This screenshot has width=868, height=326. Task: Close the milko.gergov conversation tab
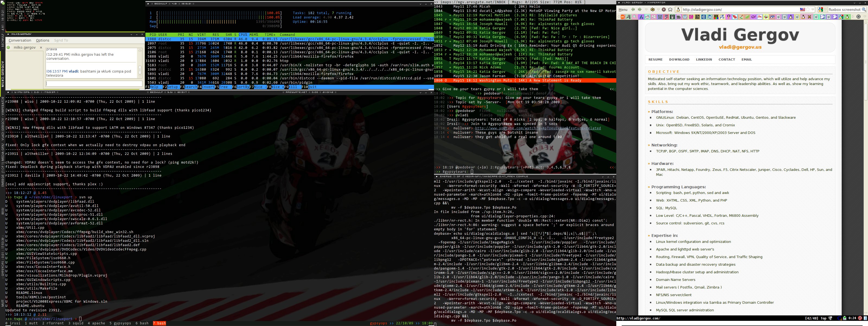point(41,48)
